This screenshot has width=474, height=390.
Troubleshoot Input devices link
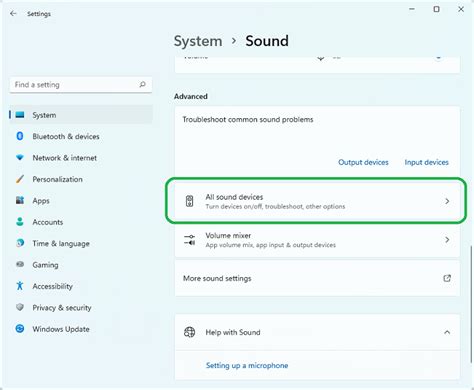point(427,162)
